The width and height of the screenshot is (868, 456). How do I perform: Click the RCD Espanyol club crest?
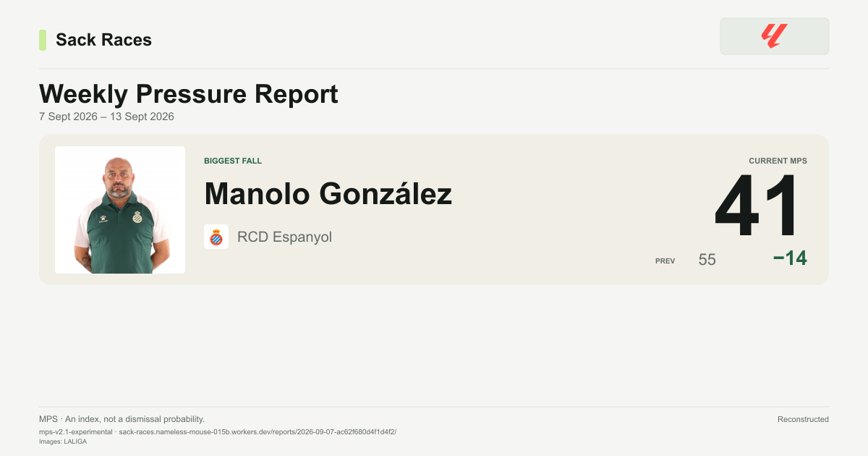point(216,237)
